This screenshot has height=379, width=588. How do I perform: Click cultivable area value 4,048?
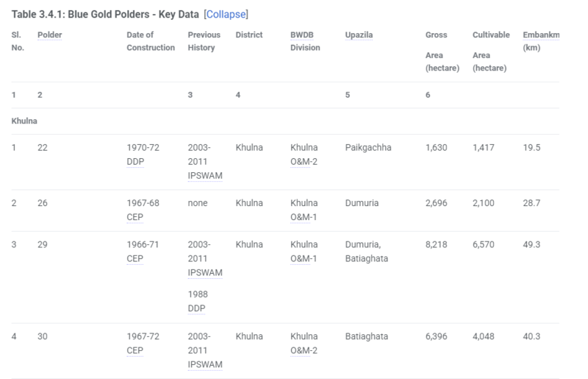pos(484,336)
